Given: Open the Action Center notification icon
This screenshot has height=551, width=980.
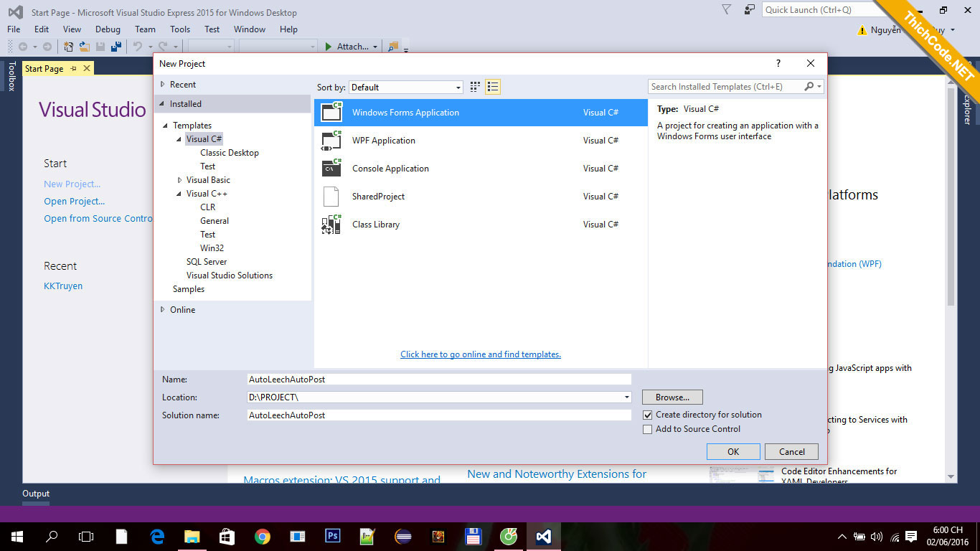Looking at the screenshot, I should point(911,536).
